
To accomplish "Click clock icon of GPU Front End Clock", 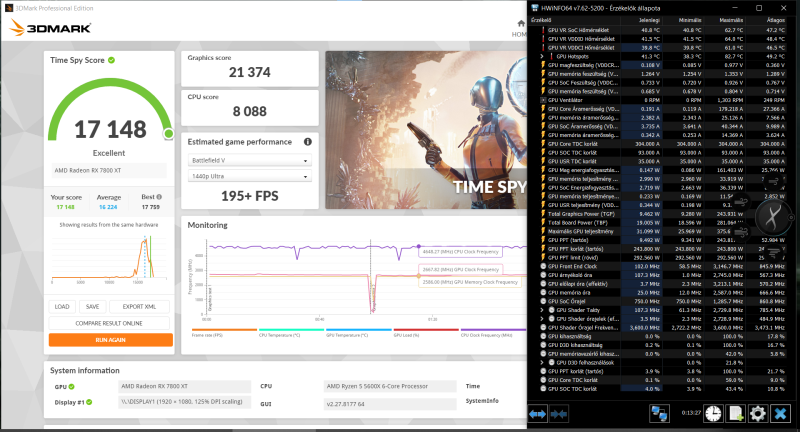I will click(543, 266).
